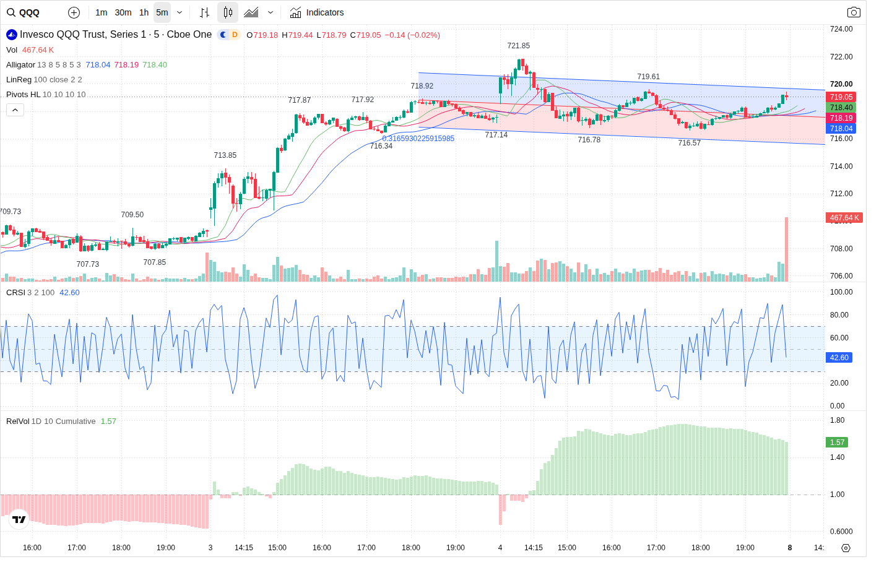Viewport: 879px width, 588px height.
Task: Switch to the 30m interval
Action: click(x=123, y=12)
